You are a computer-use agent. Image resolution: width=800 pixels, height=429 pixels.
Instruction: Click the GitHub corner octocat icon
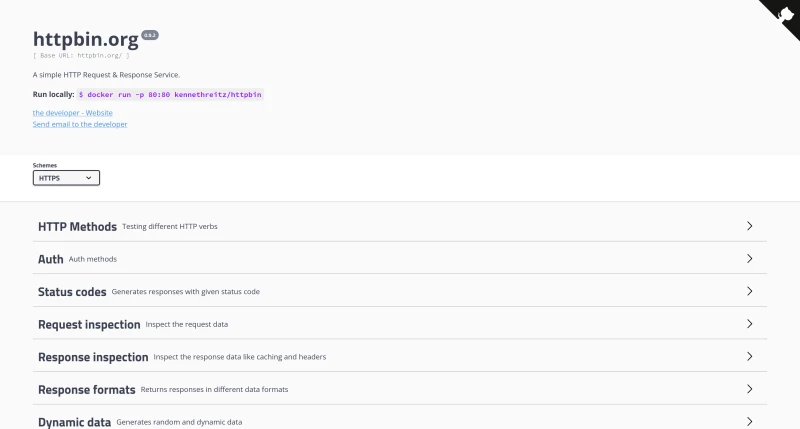(783, 14)
